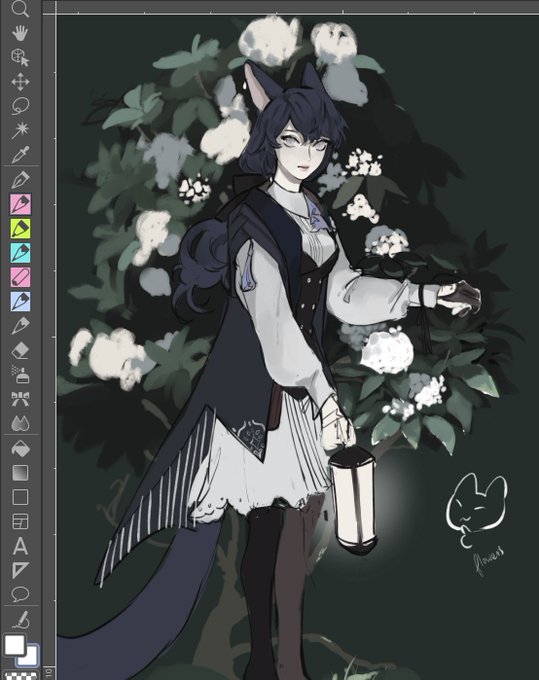Select the Operation object cube tool
This screenshot has width=539, height=680.
pos(20,58)
